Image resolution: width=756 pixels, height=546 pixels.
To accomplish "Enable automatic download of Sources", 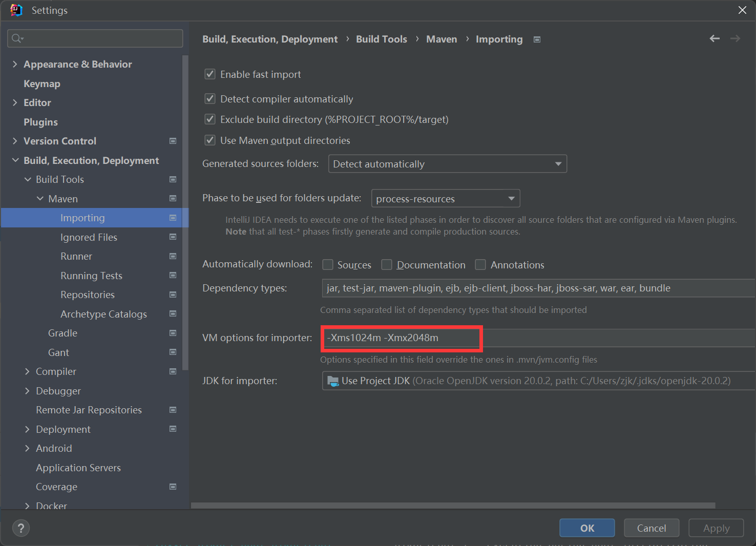I will pyautogui.click(x=328, y=265).
